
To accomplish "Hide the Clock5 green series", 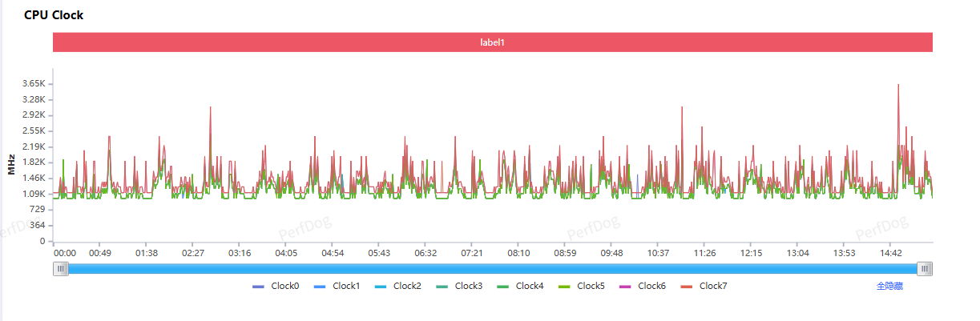I will 581,286.
